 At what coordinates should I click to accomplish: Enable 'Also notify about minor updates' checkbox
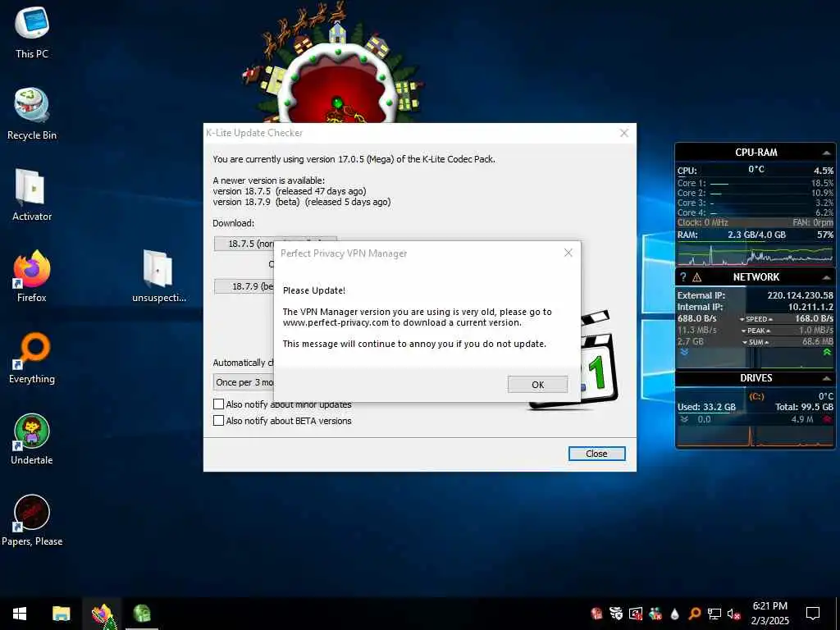(x=218, y=404)
